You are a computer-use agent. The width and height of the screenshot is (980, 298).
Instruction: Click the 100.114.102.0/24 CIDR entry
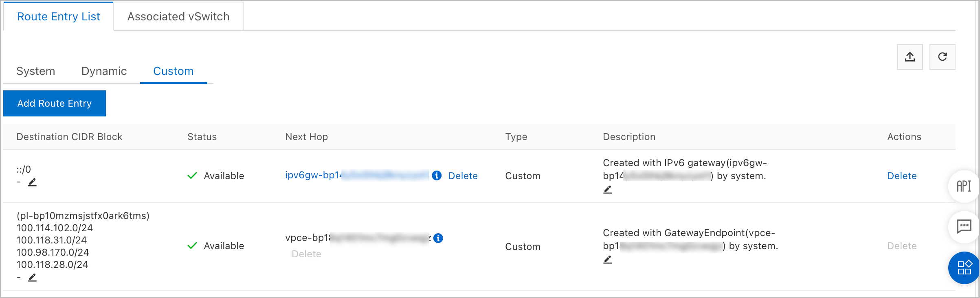click(x=55, y=228)
